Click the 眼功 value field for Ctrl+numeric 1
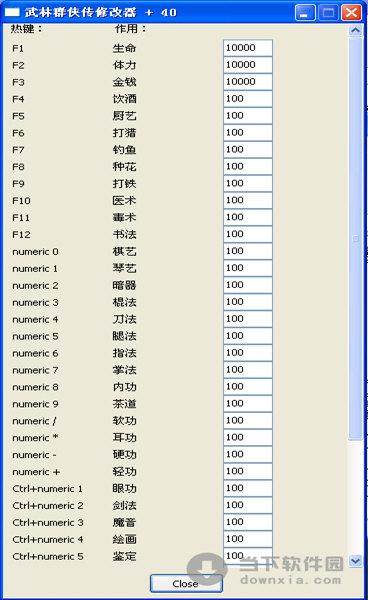The image size is (368, 600). 248,488
